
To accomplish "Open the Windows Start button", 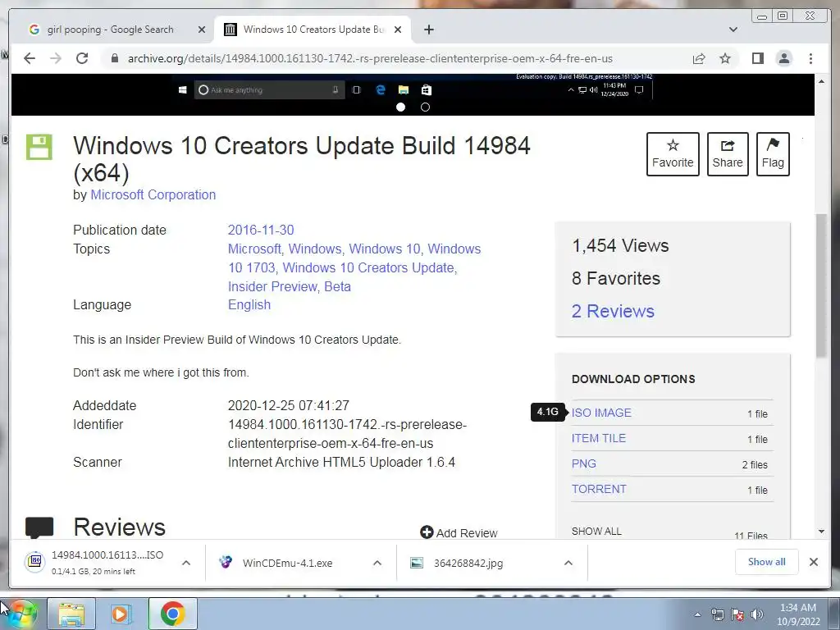I will [21, 614].
